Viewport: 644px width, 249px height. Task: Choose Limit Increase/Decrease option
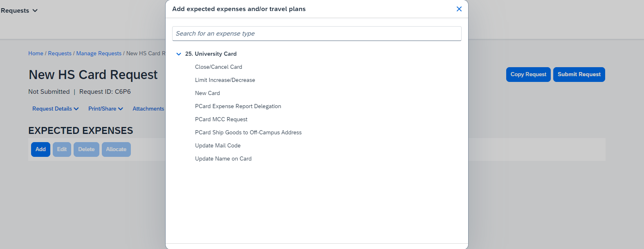[225, 80]
